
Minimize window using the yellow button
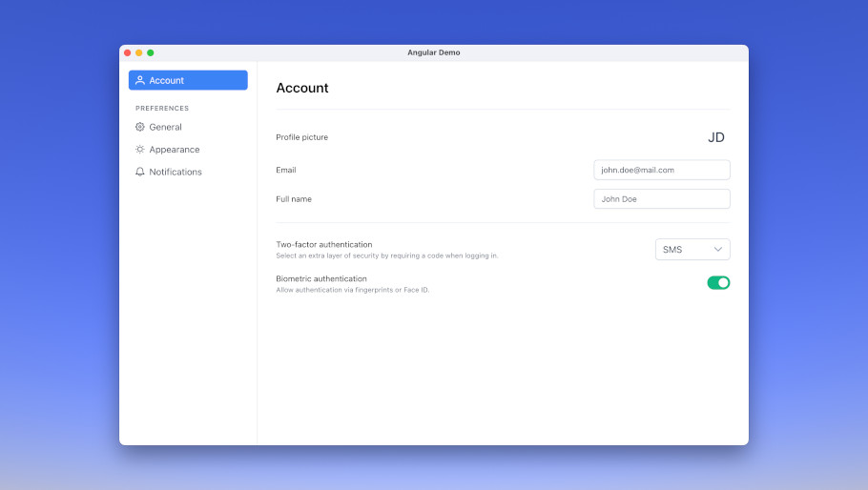[x=139, y=52]
